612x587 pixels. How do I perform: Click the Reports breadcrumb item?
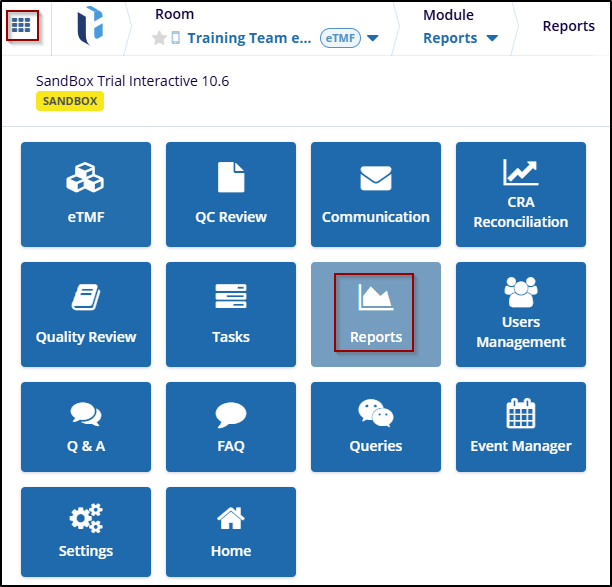[568, 26]
